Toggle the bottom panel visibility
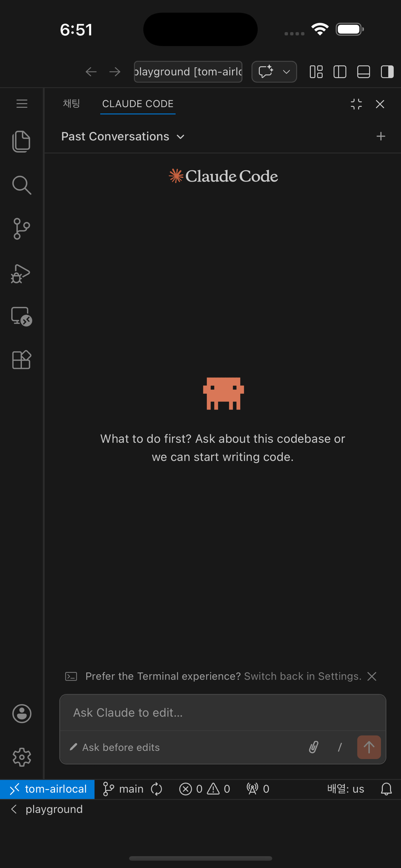 point(363,72)
